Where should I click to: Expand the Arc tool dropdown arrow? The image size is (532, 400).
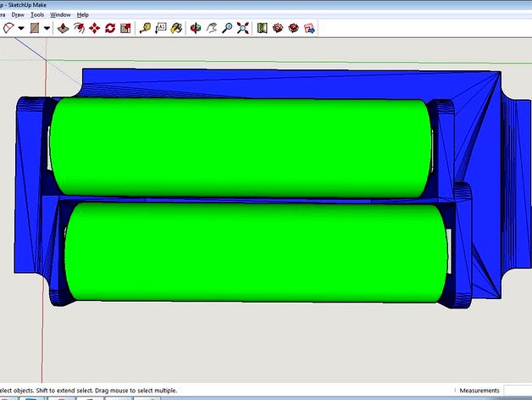20,28
